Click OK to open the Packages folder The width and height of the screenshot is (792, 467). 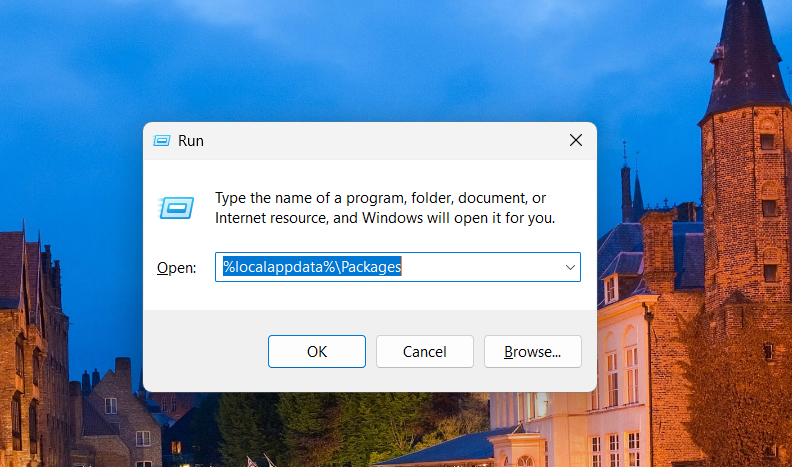317,351
